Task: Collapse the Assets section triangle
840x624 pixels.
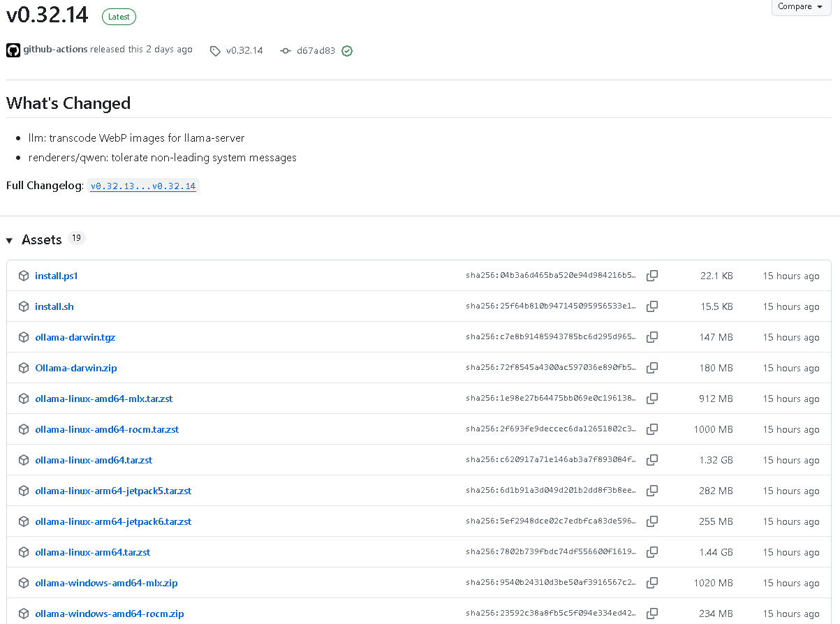Action: pyautogui.click(x=9, y=240)
